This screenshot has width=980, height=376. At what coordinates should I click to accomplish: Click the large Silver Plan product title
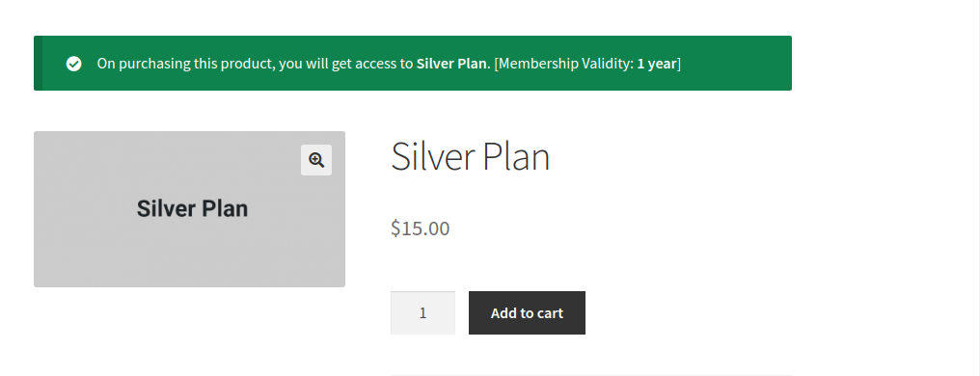(470, 156)
